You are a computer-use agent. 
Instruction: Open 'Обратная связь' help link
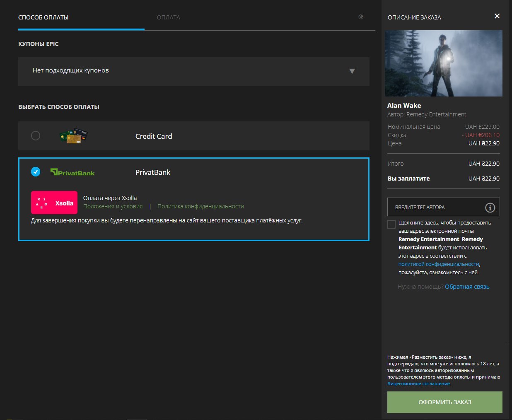point(467,287)
